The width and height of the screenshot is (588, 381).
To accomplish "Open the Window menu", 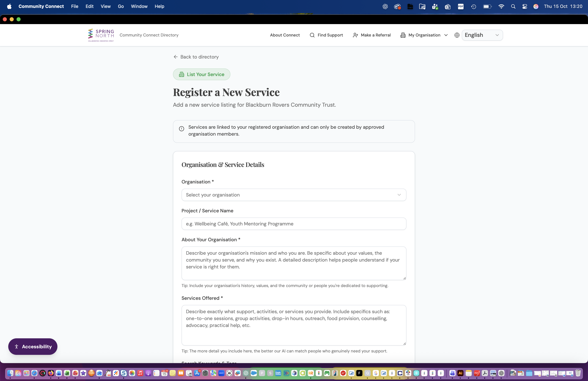I will coord(139,6).
